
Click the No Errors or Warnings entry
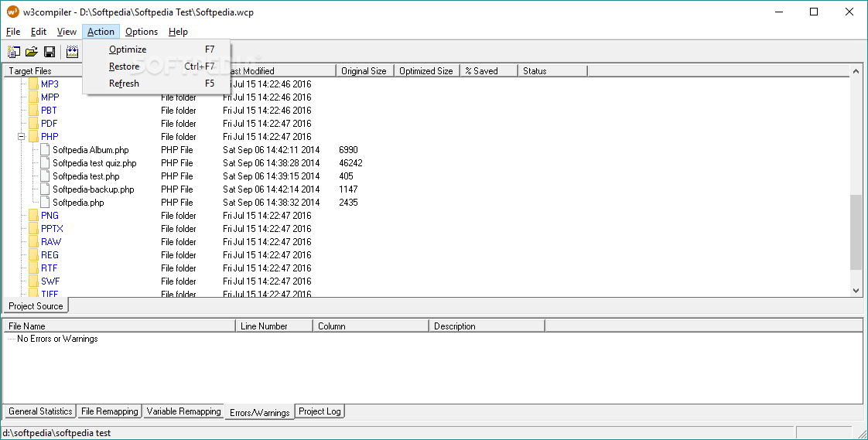coord(57,339)
